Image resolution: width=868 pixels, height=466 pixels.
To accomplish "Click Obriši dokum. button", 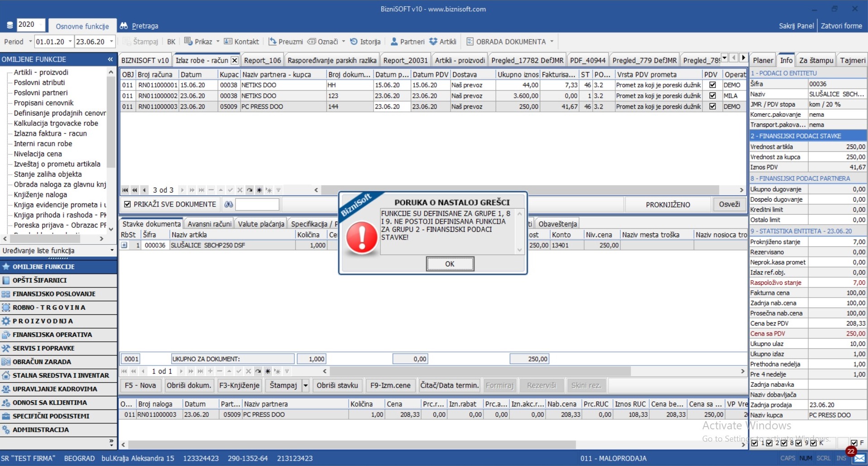I will (189, 385).
